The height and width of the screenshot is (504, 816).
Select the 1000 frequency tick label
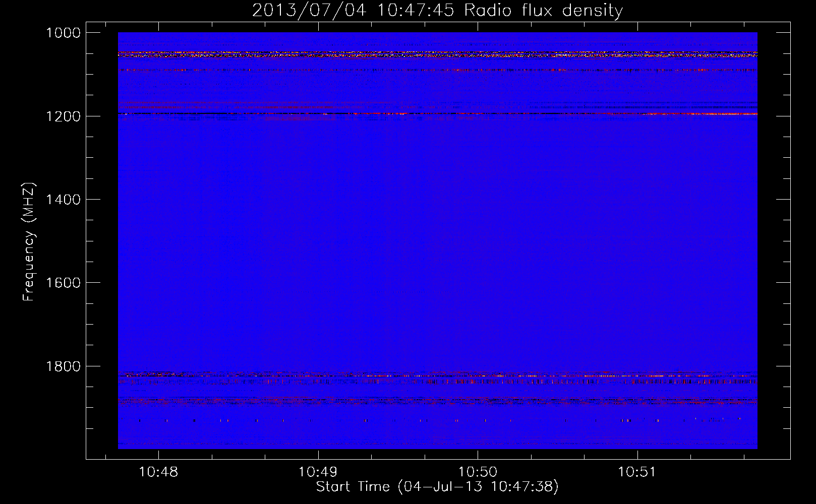(x=63, y=33)
